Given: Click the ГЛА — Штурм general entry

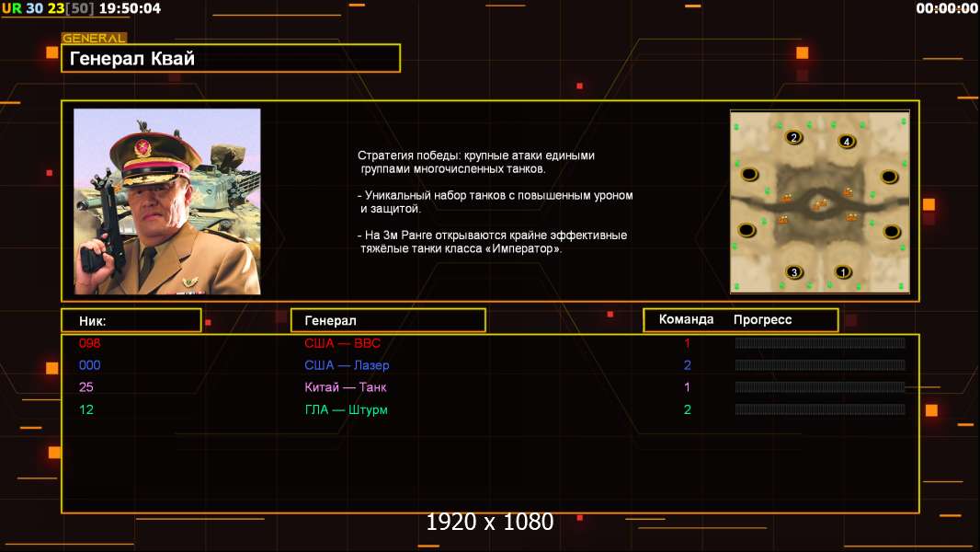Looking at the screenshot, I should click(346, 409).
